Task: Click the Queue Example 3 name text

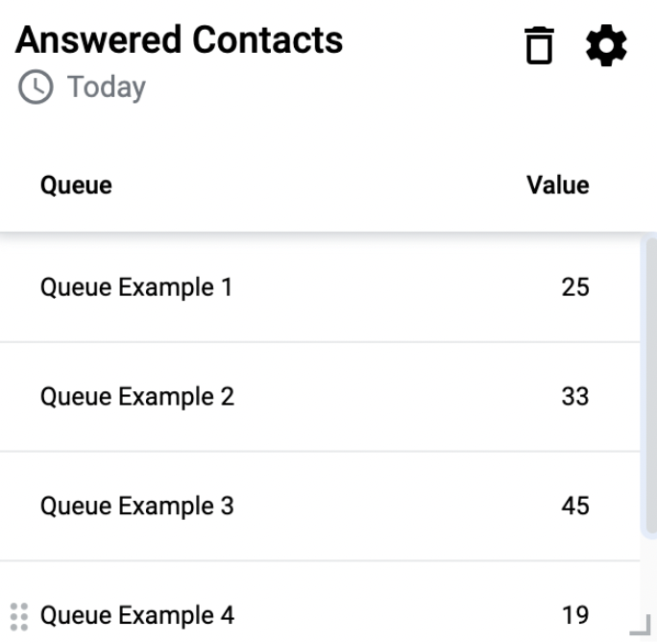Action: tap(137, 507)
